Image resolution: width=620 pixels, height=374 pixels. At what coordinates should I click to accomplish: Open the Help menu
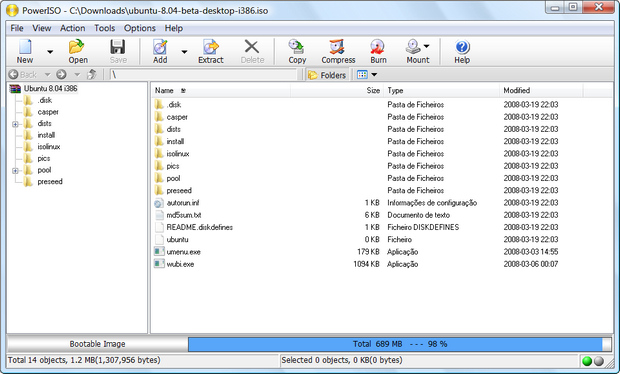(174, 28)
